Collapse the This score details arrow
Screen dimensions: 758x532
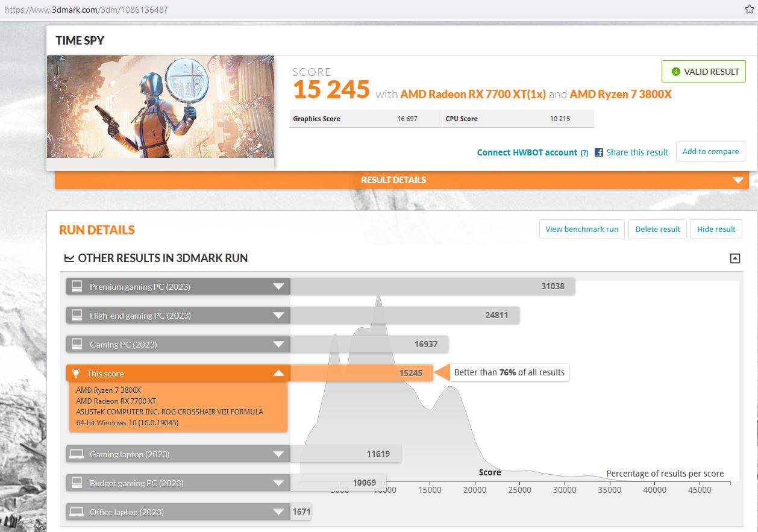[x=278, y=373]
